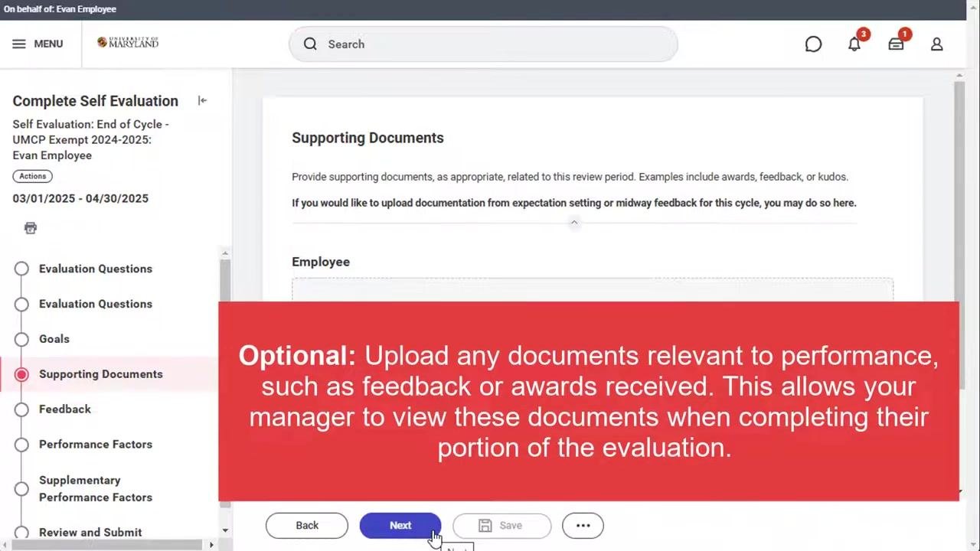Open the Actions pill menu

(x=32, y=176)
